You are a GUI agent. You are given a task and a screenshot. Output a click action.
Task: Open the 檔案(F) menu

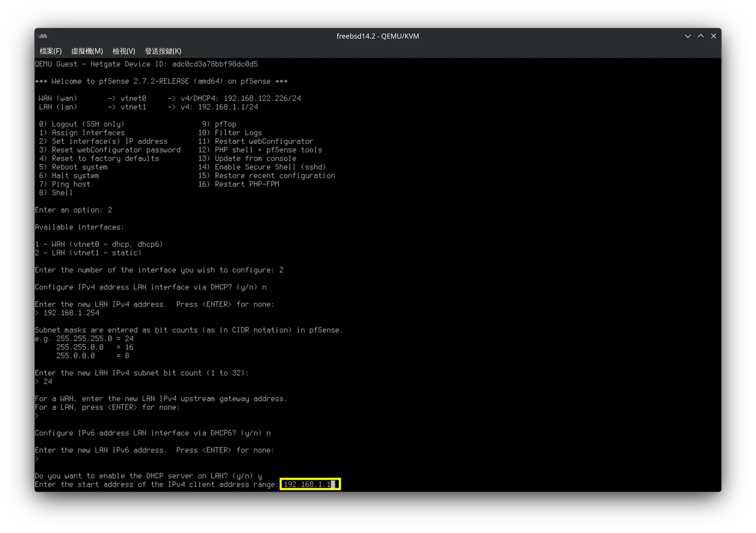[x=51, y=51]
